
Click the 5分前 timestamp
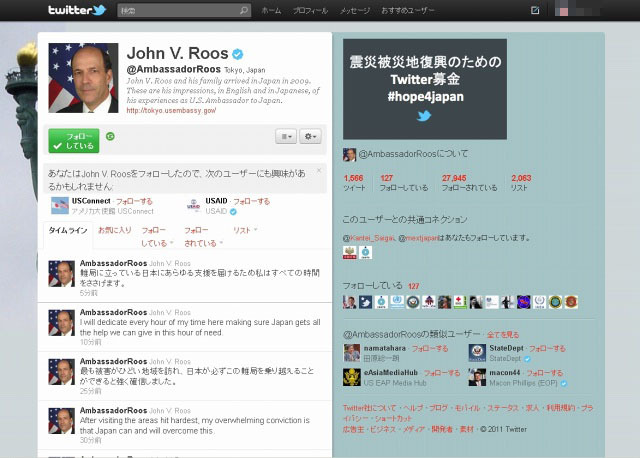89,293
